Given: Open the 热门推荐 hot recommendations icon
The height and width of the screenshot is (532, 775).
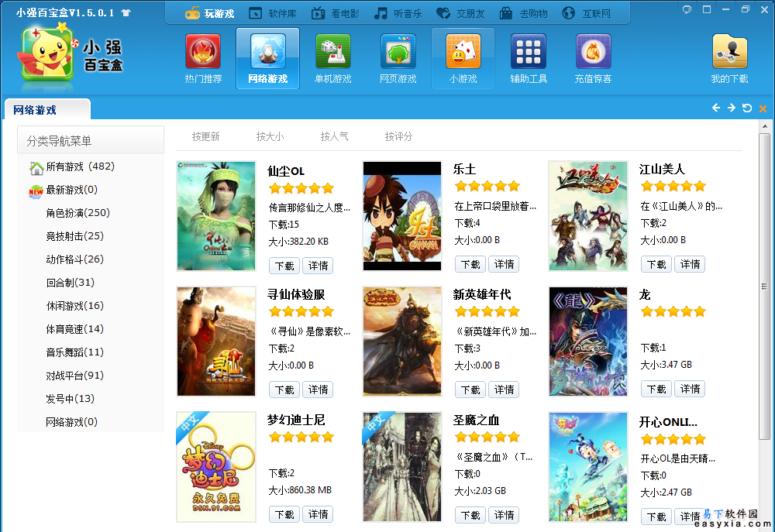Looking at the screenshot, I should (203, 51).
